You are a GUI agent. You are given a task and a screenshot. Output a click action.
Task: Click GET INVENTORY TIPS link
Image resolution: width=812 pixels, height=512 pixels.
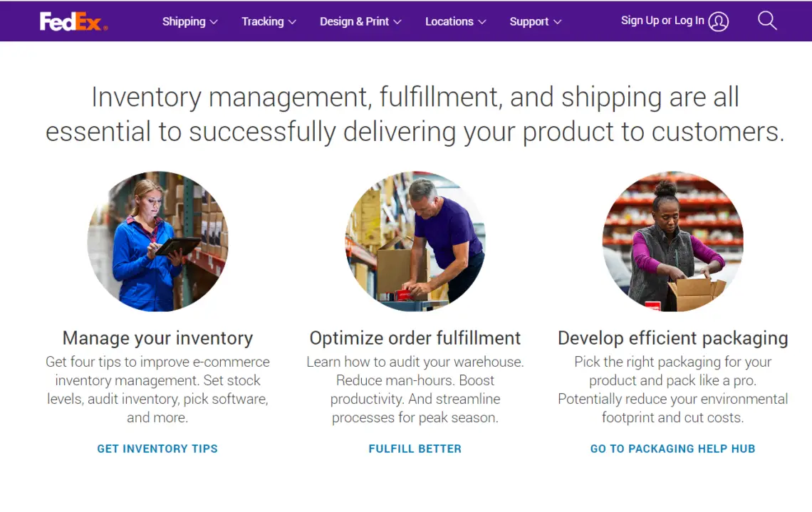click(157, 449)
